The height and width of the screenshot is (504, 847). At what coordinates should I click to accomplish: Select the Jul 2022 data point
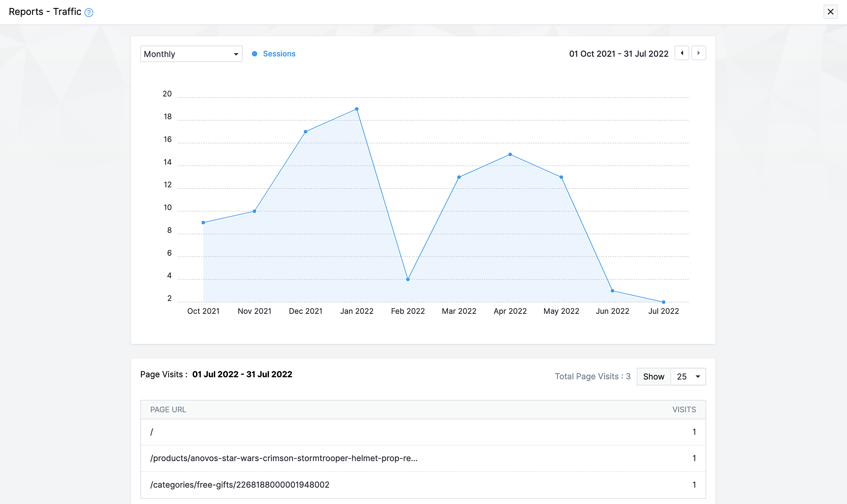pyautogui.click(x=664, y=302)
